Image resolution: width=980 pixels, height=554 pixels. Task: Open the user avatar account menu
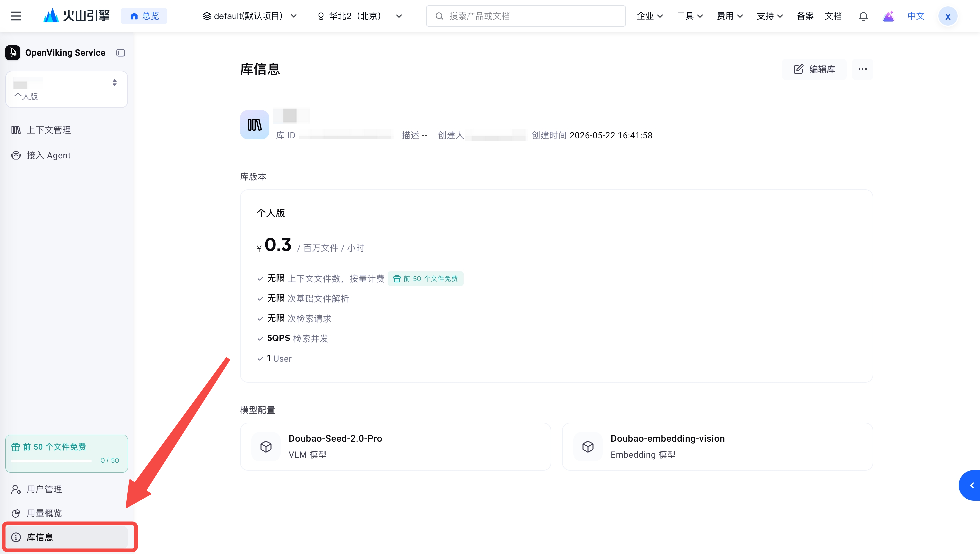(x=948, y=16)
